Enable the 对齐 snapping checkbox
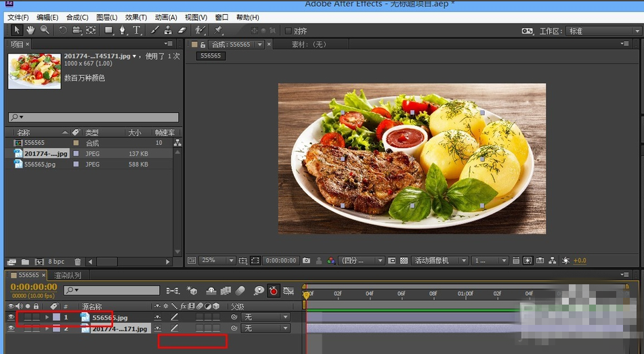 pyautogui.click(x=288, y=31)
